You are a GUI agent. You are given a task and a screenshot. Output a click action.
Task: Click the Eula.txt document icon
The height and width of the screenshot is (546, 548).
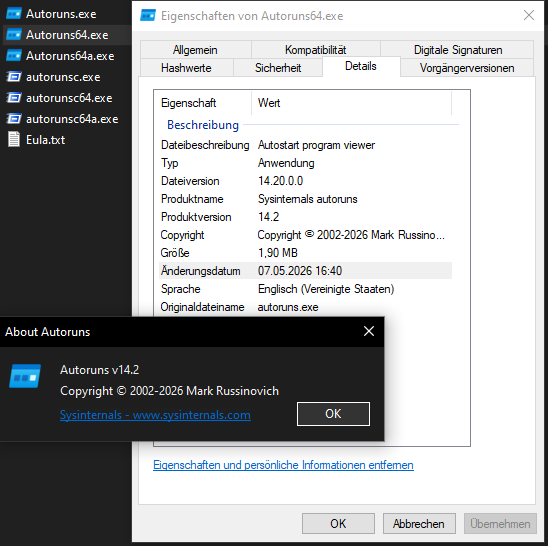(14, 139)
